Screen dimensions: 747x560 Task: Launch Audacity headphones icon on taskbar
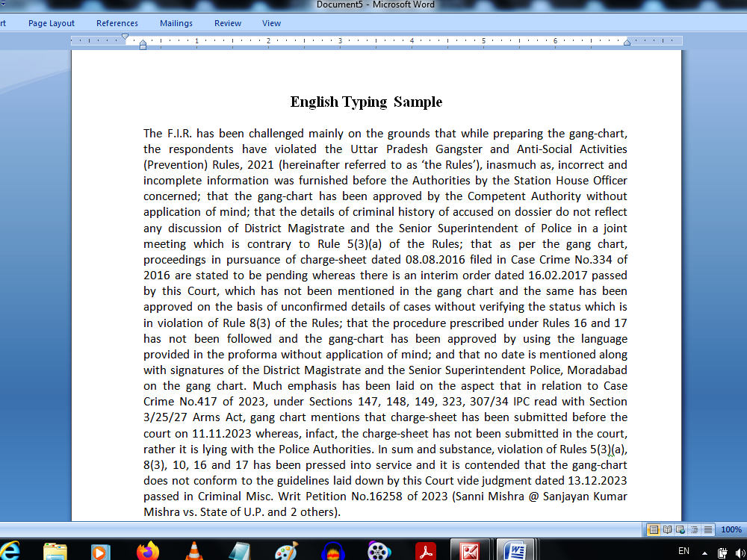point(333,551)
